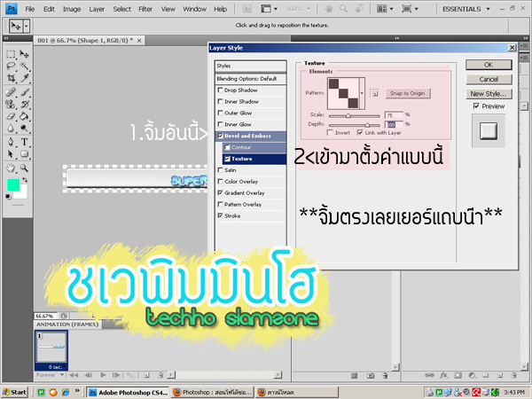Open the Pattern picker dropdown arrow
Image resolution: width=532 pixels, height=399 pixels.
[362, 93]
